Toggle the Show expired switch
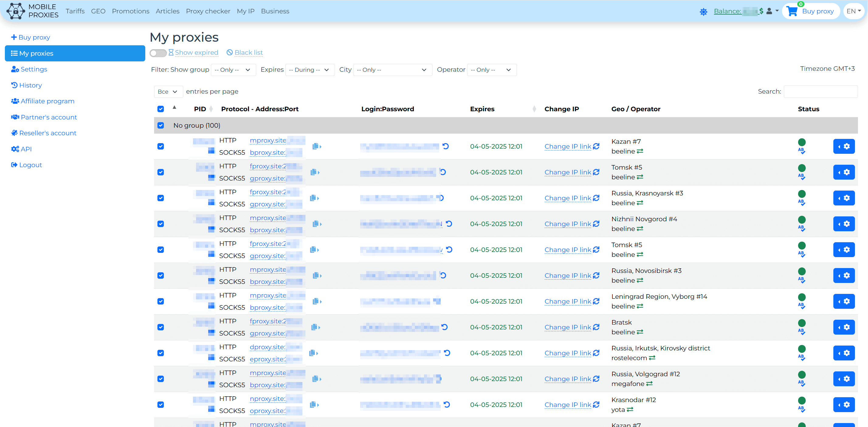This screenshot has height=427, width=868. [158, 53]
